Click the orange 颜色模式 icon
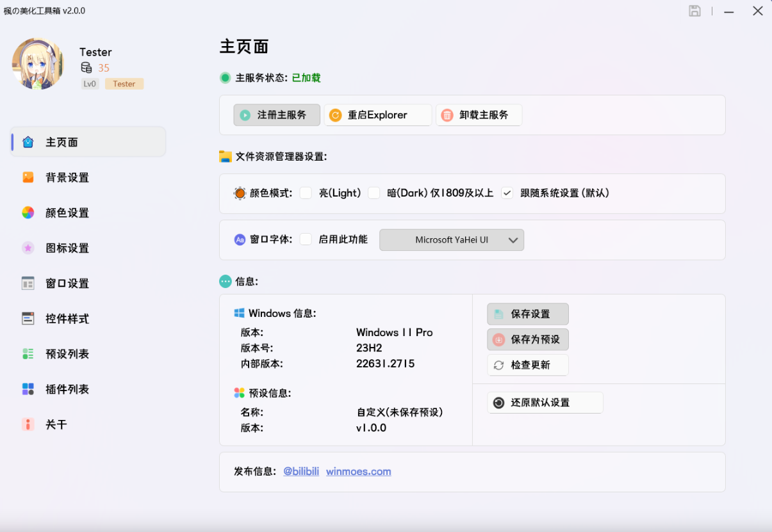The width and height of the screenshot is (772, 532). pos(240,193)
